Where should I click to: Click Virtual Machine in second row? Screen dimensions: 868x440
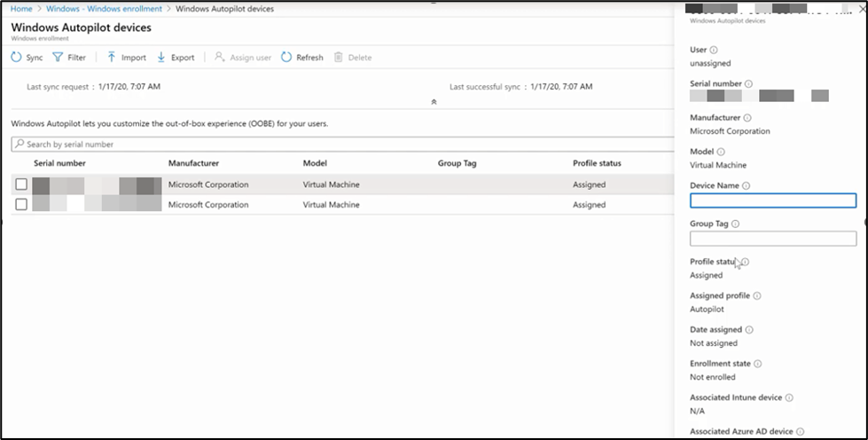tap(331, 205)
